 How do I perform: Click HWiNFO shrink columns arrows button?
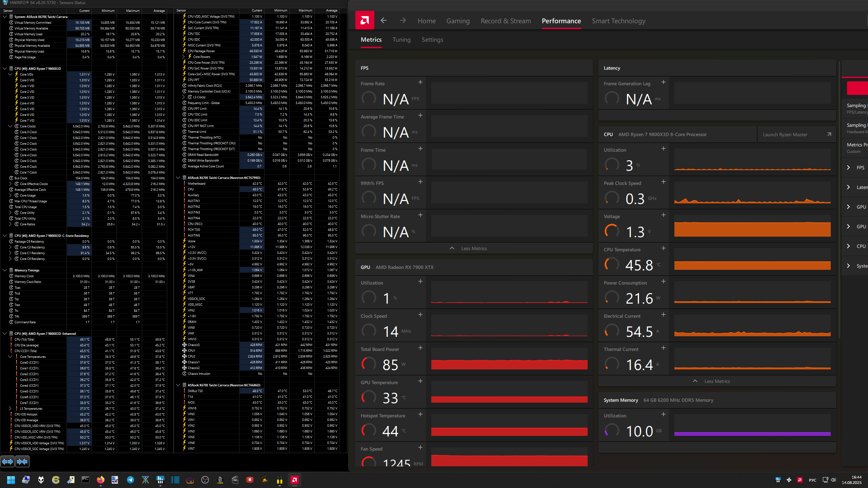coord(22,461)
